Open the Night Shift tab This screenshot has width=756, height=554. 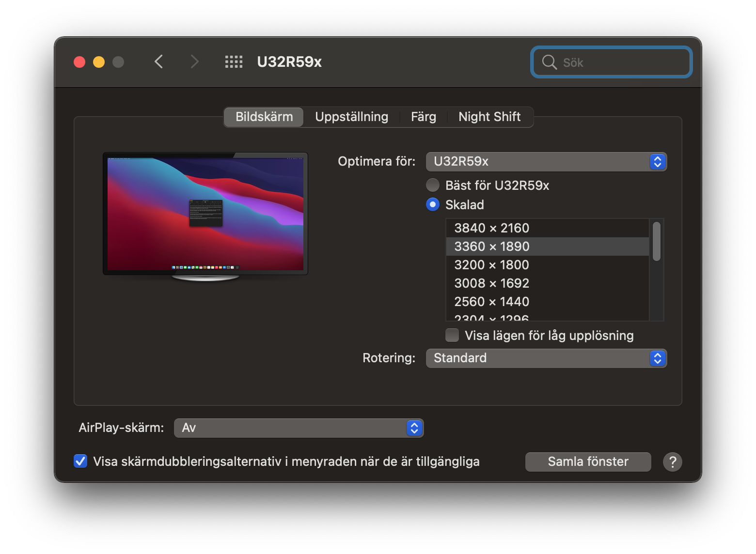click(x=489, y=117)
